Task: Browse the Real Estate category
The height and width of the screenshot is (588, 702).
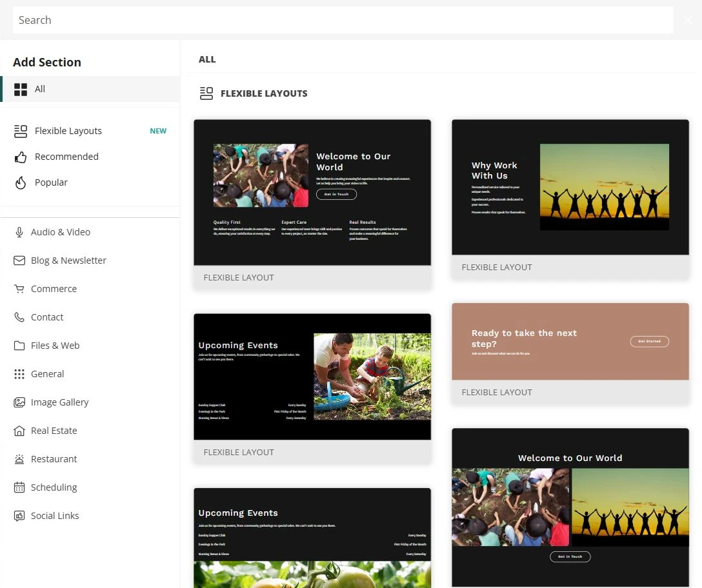Action: [90, 431]
